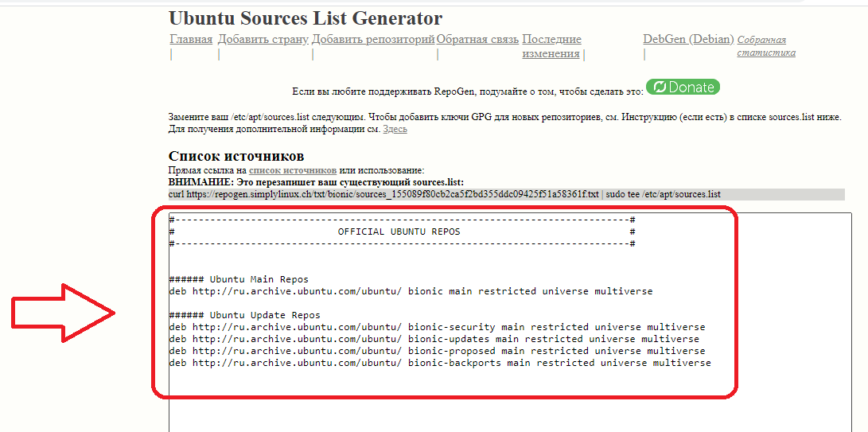The width and height of the screenshot is (868, 432).
Task: Click the Список источников heading
Action: (236, 156)
